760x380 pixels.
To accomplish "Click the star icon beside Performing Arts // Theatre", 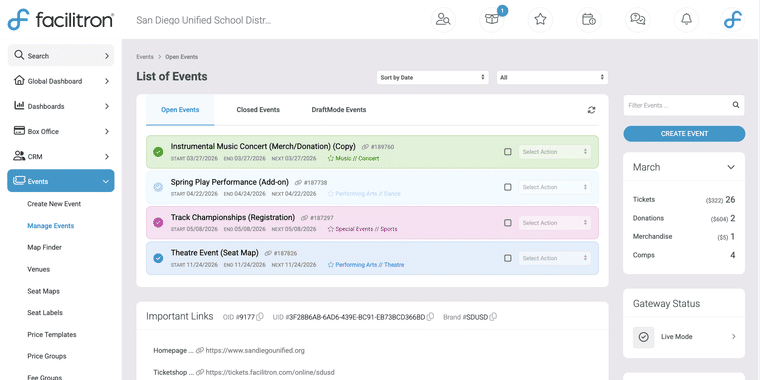I will click(x=331, y=265).
